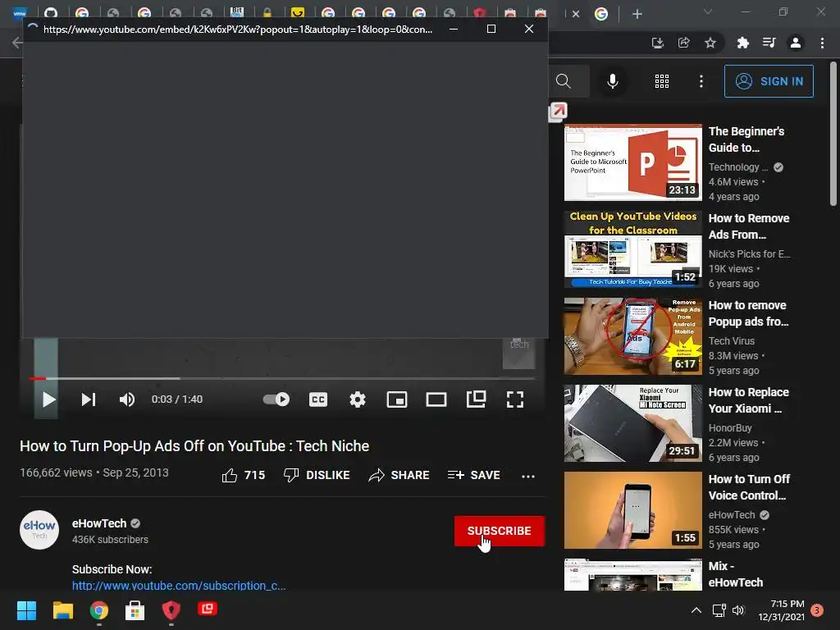Image resolution: width=840 pixels, height=630 pixels.
Task: Start voice search with the microphone
Action: (x=612, y=81)
